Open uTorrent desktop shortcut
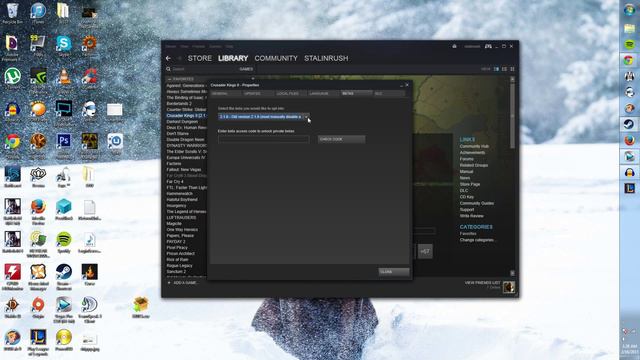Screen dimensions: 640x360 (13, 76)
